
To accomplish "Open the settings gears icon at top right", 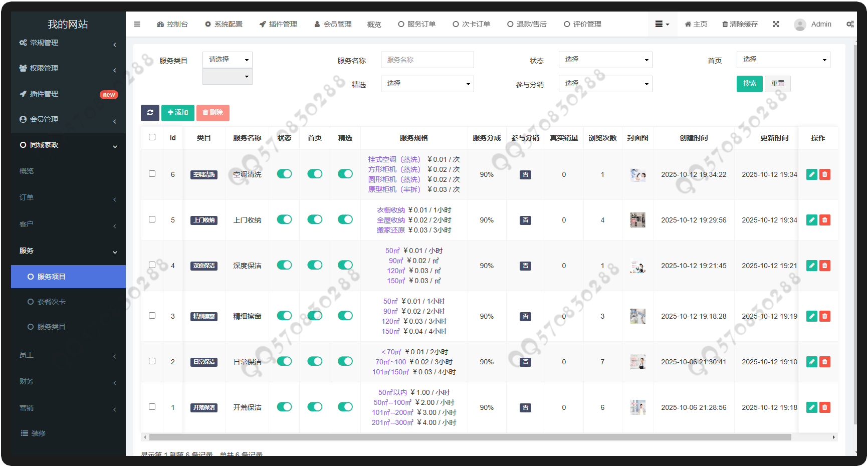I will tap(850, 24).
